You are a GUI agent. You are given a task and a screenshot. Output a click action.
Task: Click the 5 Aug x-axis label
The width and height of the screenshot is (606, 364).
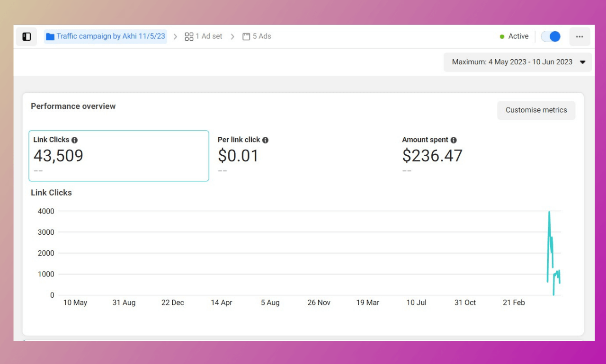270,302
